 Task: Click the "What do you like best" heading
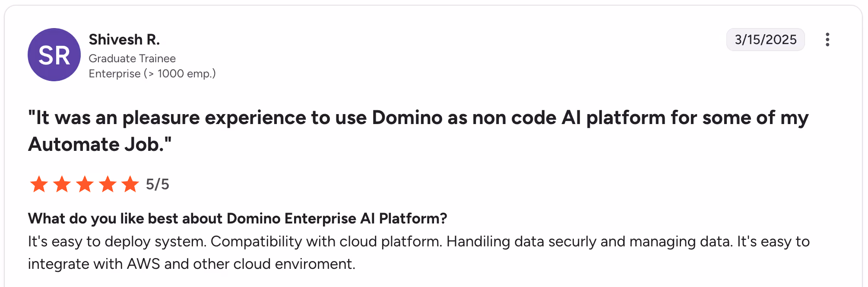point(238,218)
